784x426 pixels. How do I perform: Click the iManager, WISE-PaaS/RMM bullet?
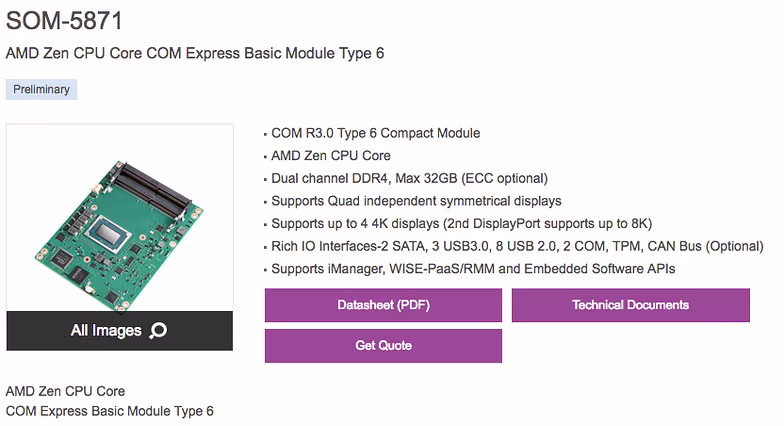473,269
